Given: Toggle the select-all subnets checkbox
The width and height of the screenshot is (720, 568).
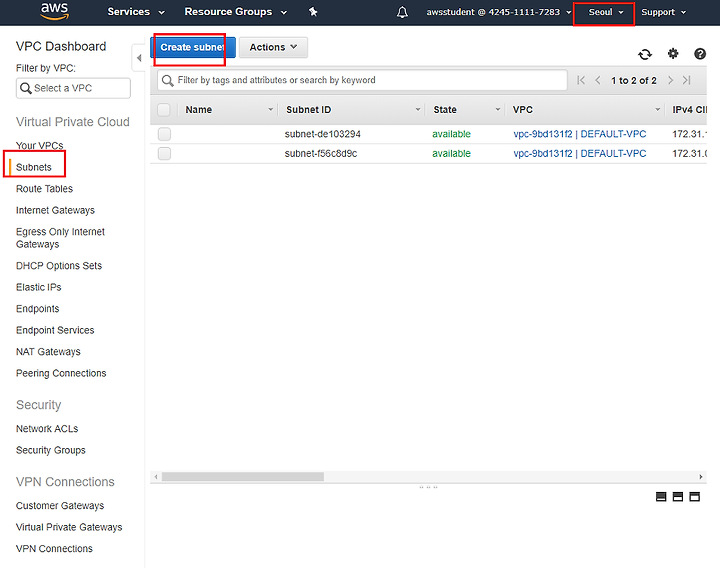Looking at the screenshot, I should coord(164,110).
